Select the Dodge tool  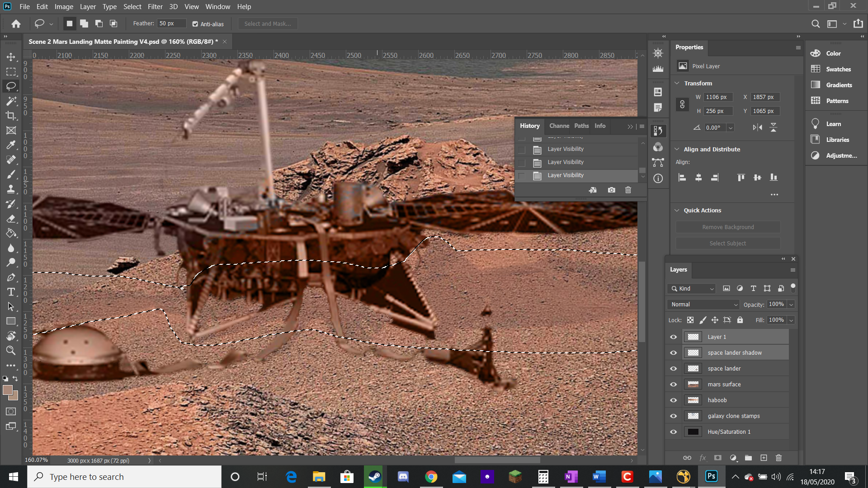11,263
